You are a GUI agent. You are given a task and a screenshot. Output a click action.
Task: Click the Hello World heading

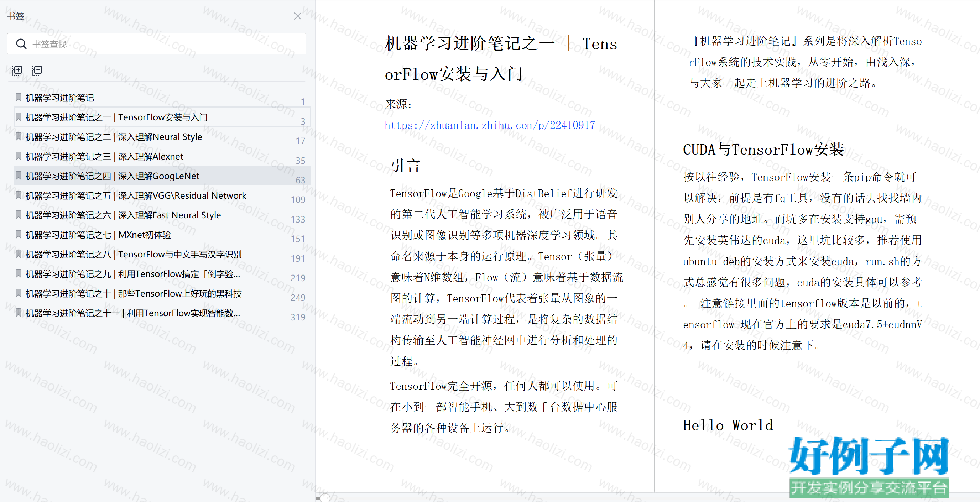point(728,425)
